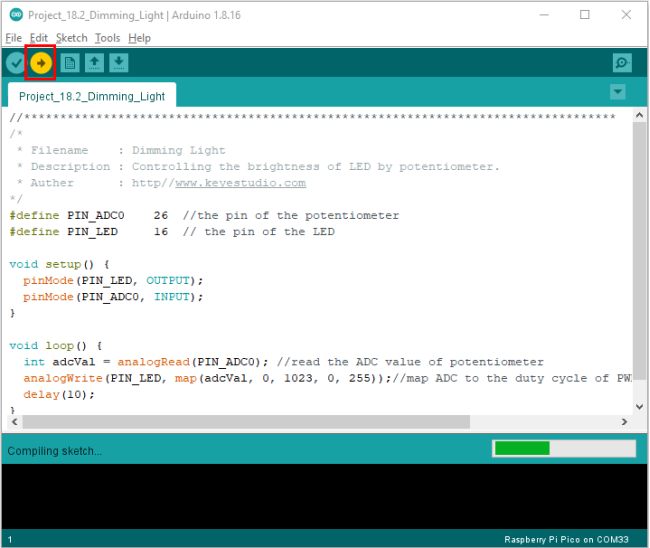Open the Help menu
The height and width of the screenshot is (548, 650).
click(x=139, y=38)
